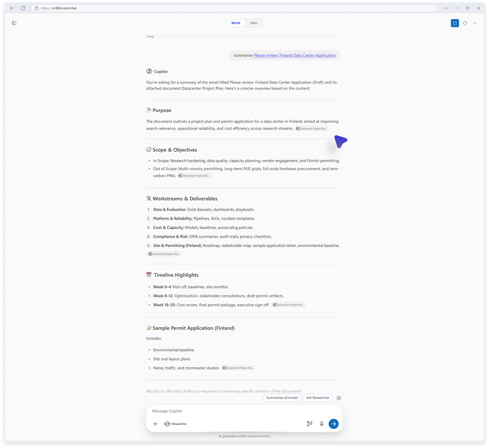Image resolution: width=489 pixels, height=448 pixels.
Task: Select the Work tab
Action: [235, 23]
